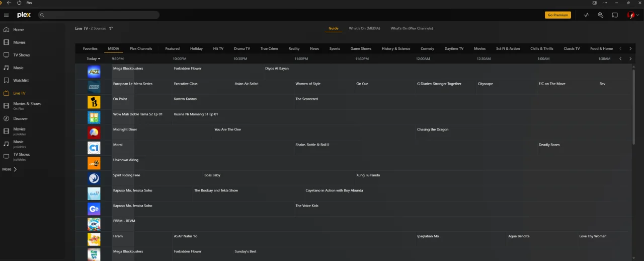
Task: Expand the More sidebar section
Action: coord(10,169)
